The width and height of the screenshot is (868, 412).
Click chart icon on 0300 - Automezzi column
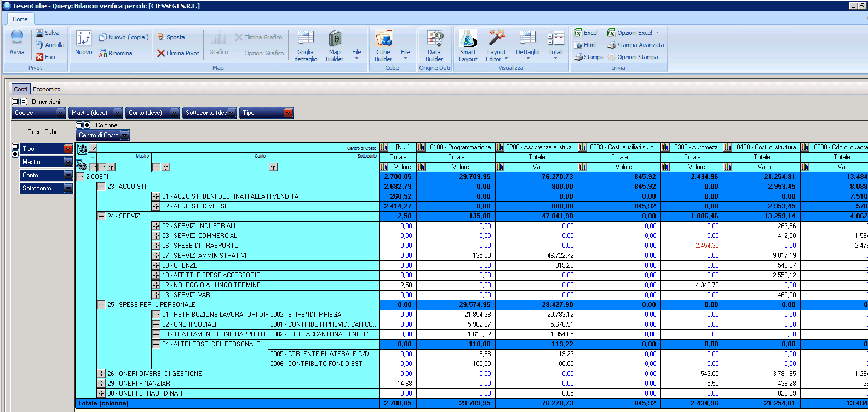coord(665,147)
